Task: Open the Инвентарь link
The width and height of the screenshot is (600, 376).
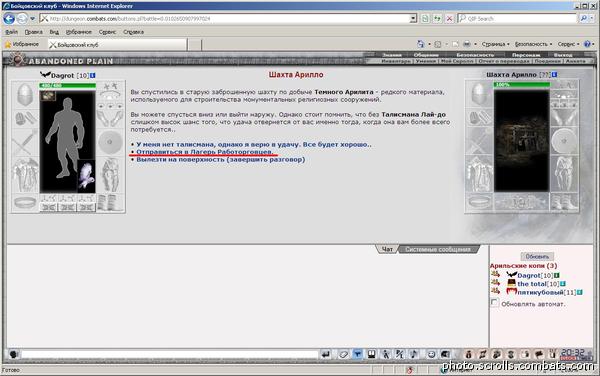Action: click(396, 61)
